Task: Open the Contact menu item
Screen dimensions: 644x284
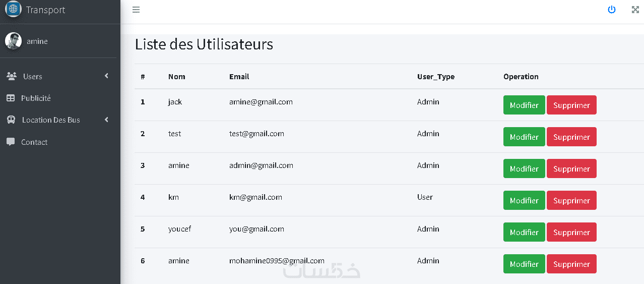Action: [x=34, y=142]
